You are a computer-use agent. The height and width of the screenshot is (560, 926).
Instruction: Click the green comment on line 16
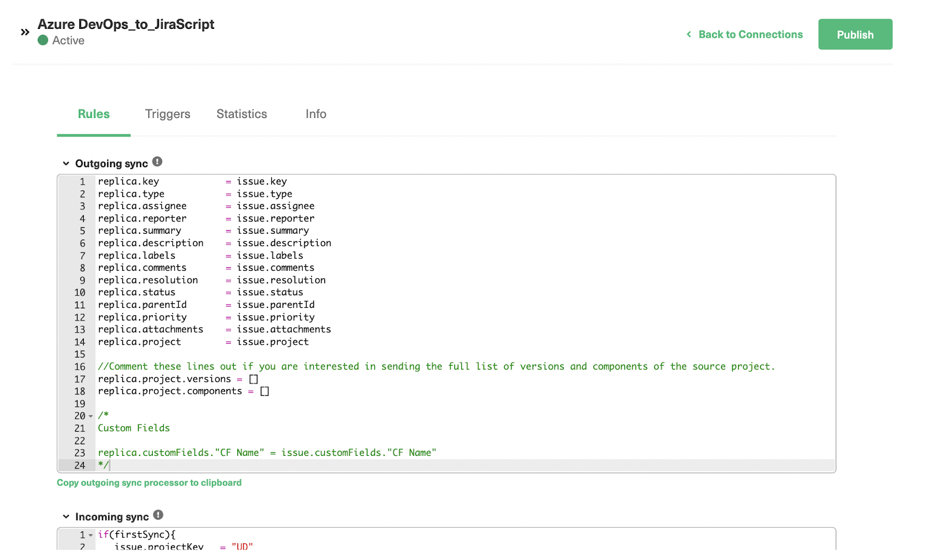[436, 367]
